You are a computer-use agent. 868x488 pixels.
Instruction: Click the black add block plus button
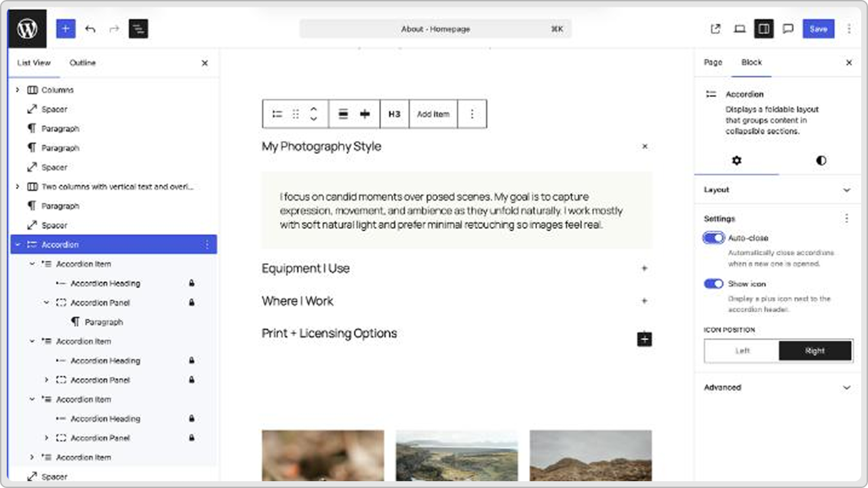pyautogui.click(x=644, y=339)
